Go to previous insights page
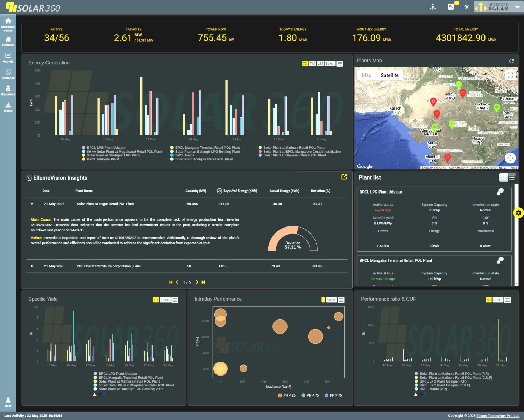The height and width of the screenshot is (420, 524). click(x=177, y=282)
